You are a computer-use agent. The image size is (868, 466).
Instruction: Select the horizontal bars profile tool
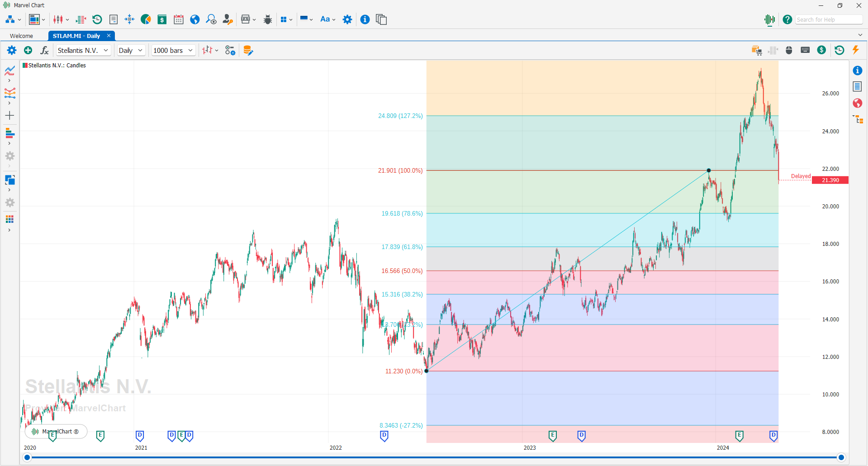coord(10,133)
